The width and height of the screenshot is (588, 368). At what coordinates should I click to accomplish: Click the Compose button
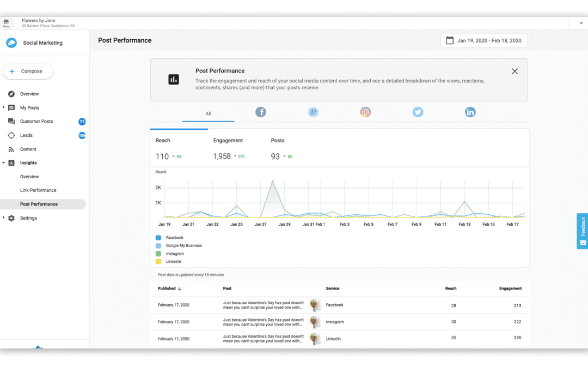click(x=28, y=71)
